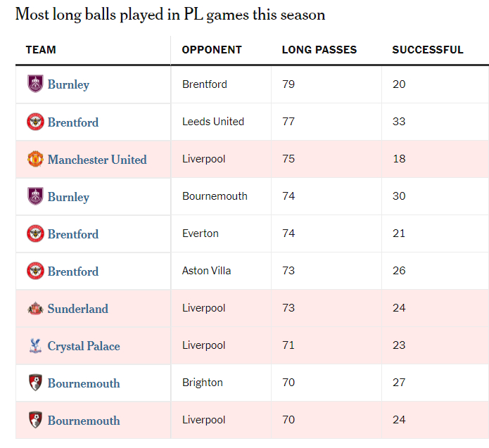Screen dimensions: 489x448
Task: Click the OPPONENT column header
Action: click(211, 50)
